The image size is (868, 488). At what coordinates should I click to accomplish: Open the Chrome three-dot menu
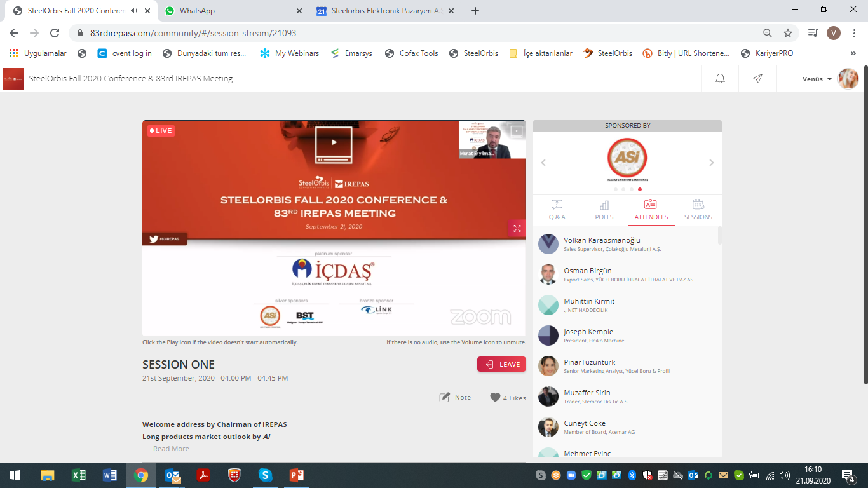pos(854,33)
